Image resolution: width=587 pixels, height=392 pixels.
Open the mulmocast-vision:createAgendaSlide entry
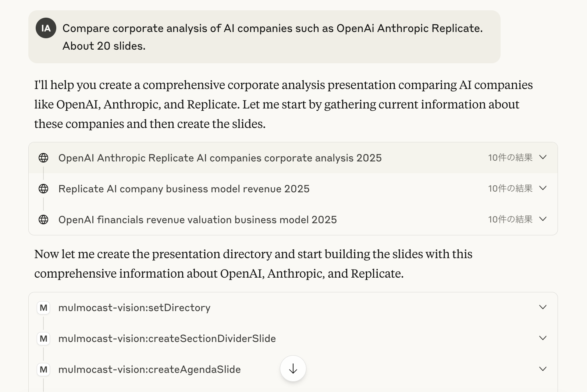(149, 370)
